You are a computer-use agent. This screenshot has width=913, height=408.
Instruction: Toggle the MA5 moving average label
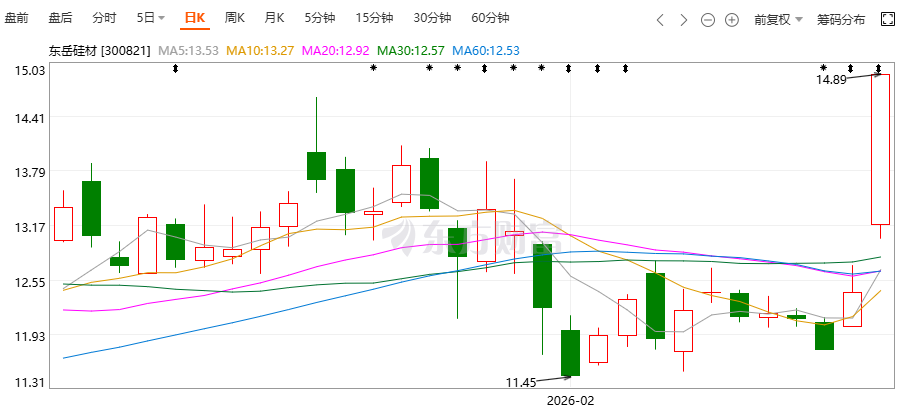pyautogui.click(x=191, y=50)
